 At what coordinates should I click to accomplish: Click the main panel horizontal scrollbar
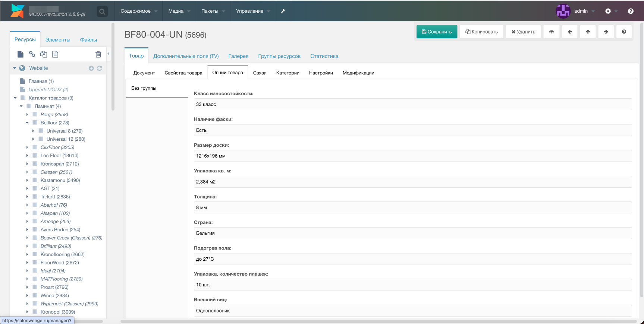pyautogui.click(x=378, y=321)
